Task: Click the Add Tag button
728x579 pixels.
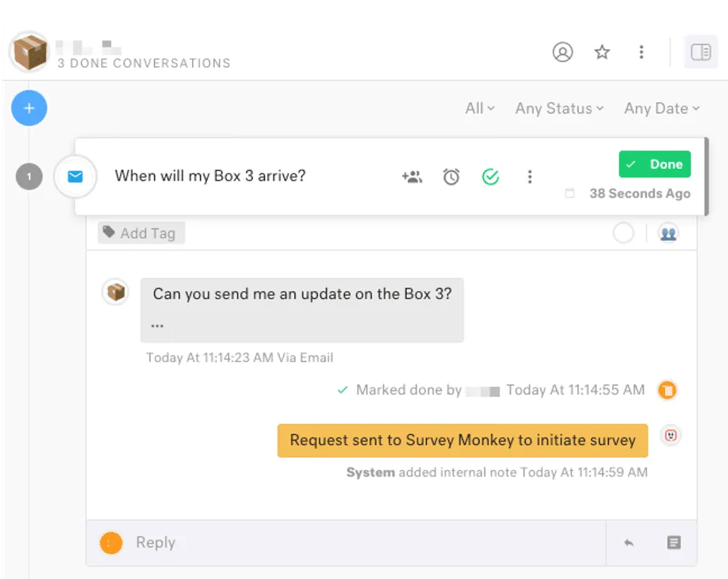Action: click(x=141, y=233)
